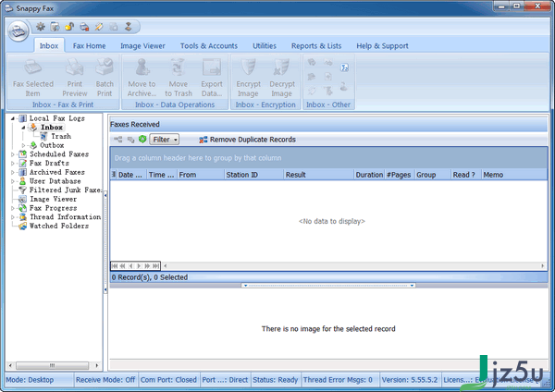
Task: Switch to the Fax Home tab
Action: click(89, 45)
